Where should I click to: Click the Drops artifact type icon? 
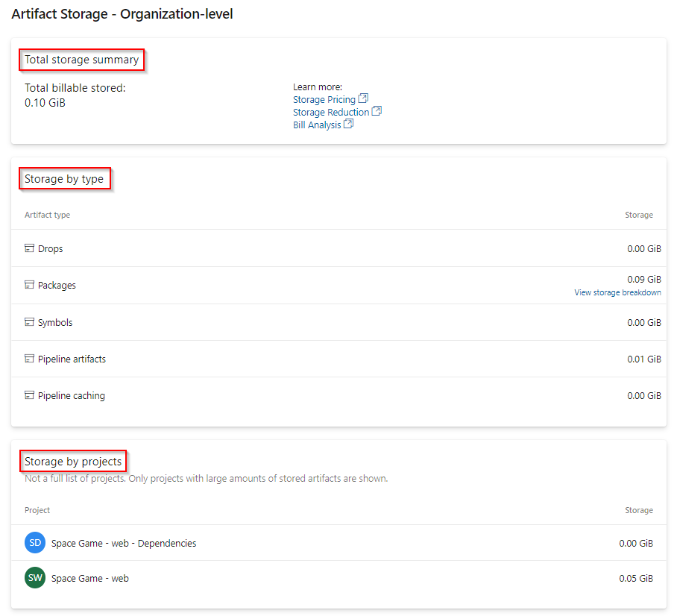pyautogui.click(x=29, y=248)
